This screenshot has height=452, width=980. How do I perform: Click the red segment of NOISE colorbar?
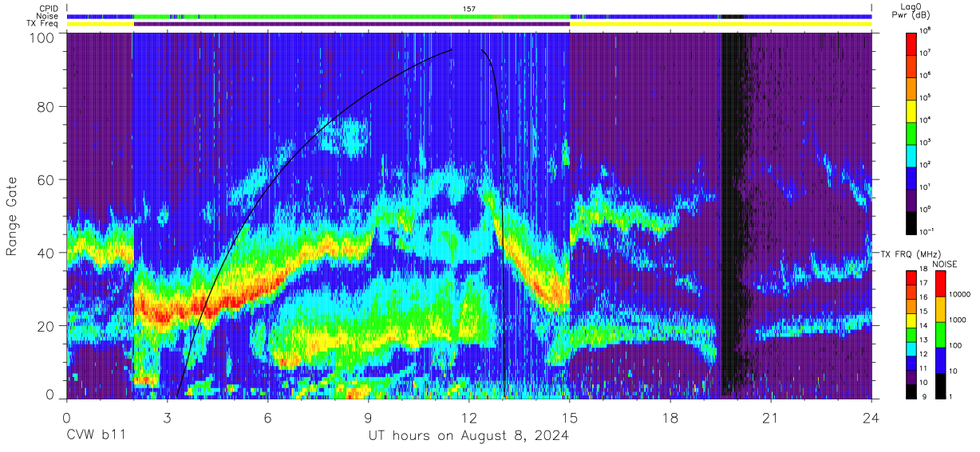coord(940,284)
